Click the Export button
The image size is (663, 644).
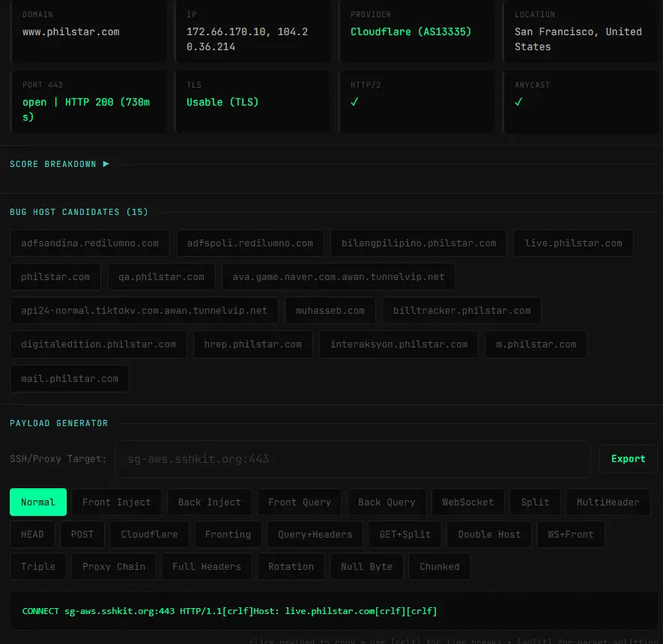629,459
